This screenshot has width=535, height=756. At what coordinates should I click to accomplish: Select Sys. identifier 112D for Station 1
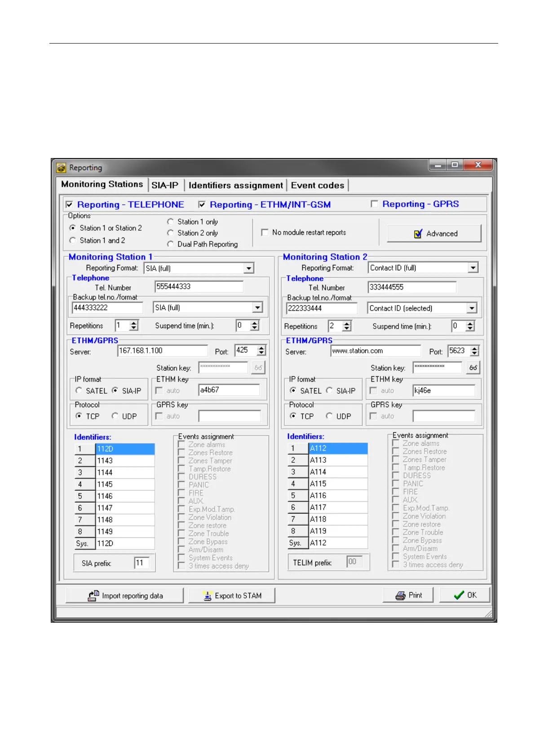125,543
